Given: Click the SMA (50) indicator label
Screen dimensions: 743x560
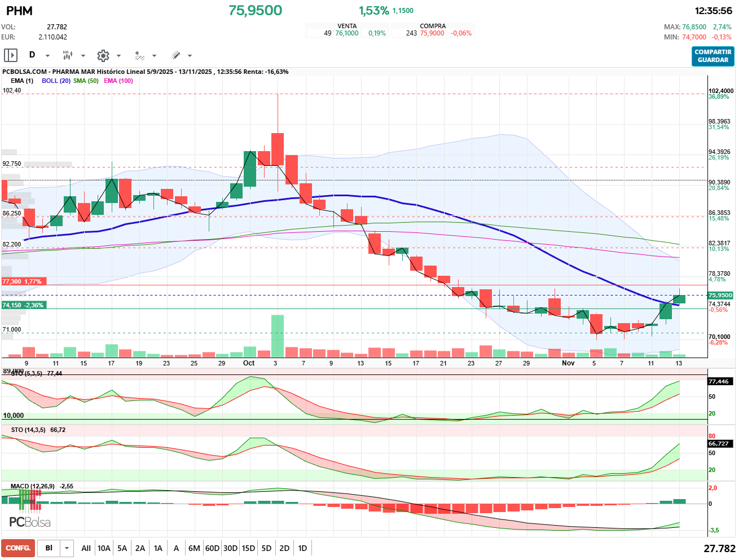Looking at the screenshot, I should 86,81.
